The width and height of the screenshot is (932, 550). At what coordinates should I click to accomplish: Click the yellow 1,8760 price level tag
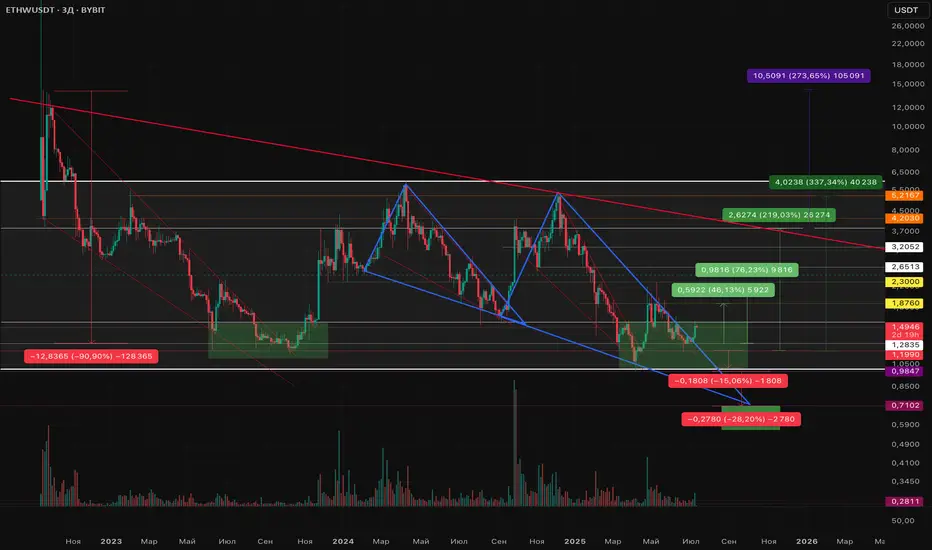click(904, 303)
